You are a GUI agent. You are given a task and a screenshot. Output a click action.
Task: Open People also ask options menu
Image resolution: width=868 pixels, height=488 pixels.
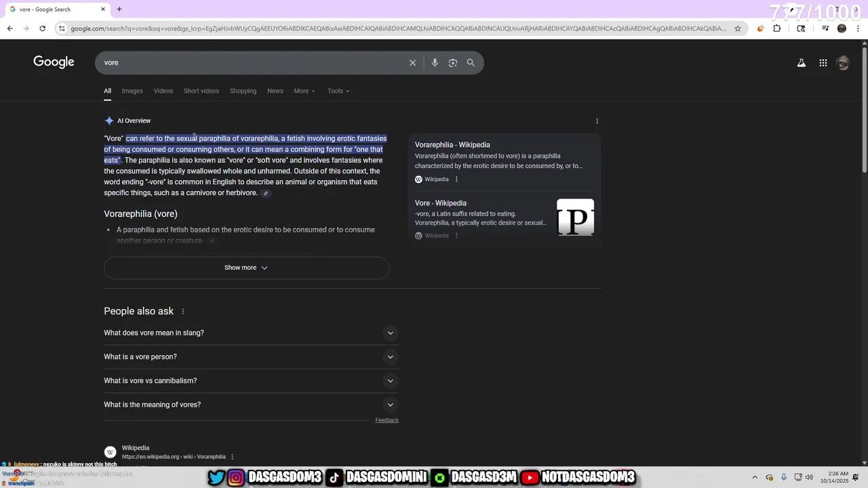click(x=183, y=312)
